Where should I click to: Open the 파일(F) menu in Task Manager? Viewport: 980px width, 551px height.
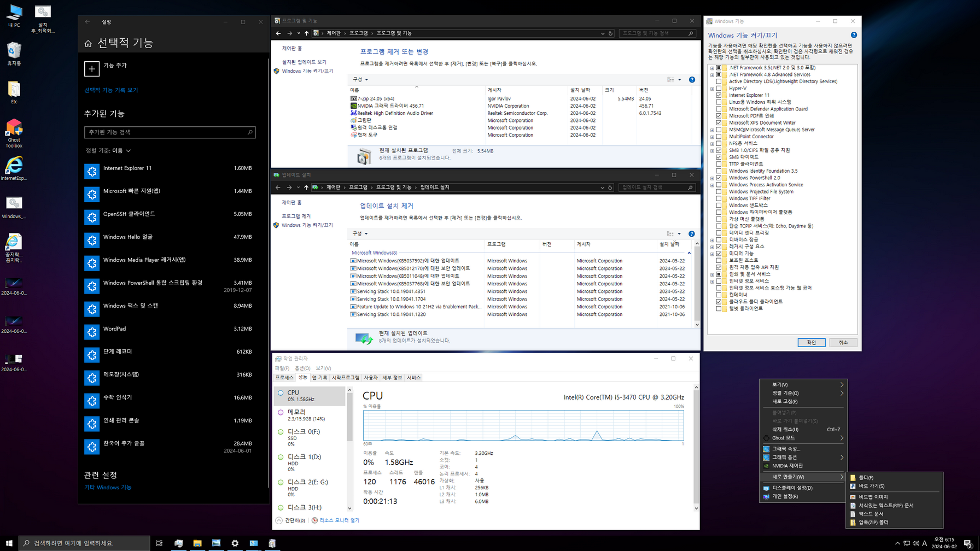click(282, 368)
